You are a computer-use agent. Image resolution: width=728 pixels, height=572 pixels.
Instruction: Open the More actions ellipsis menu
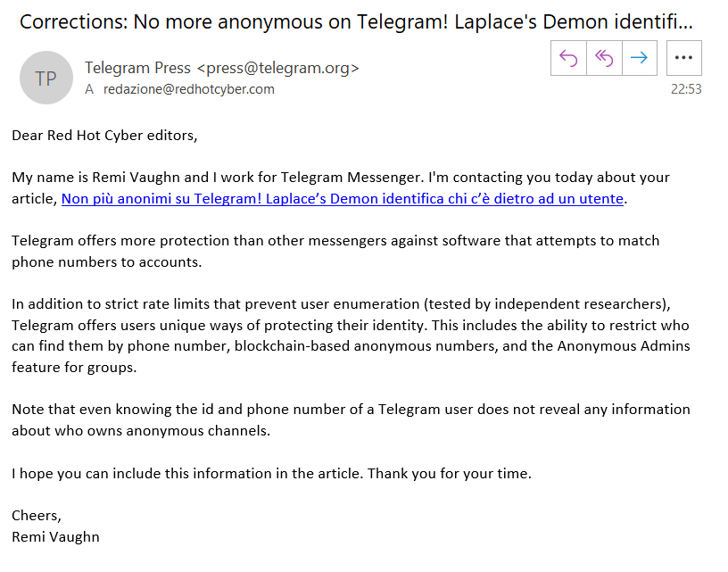[684, 58]
